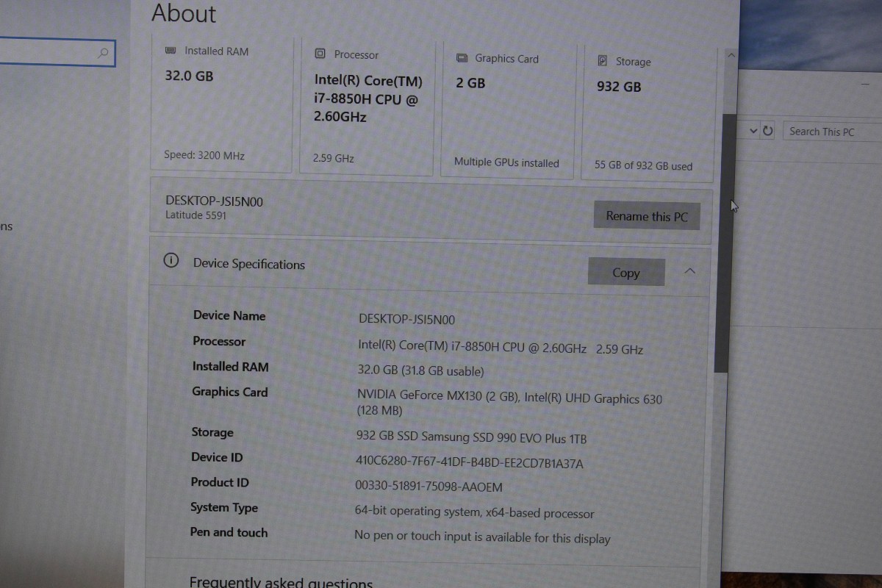Collapse the Device Specifications section
The image size is (882, 588).
point(689,271)
